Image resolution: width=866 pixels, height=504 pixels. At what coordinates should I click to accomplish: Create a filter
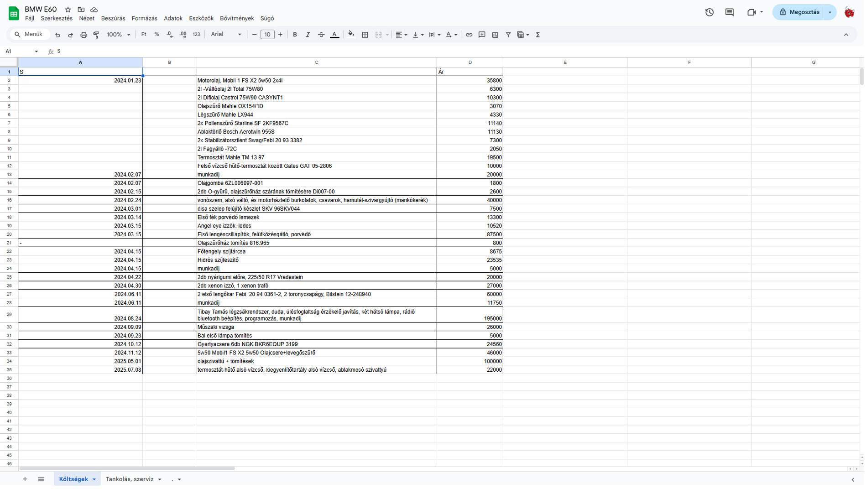[508, 35]
